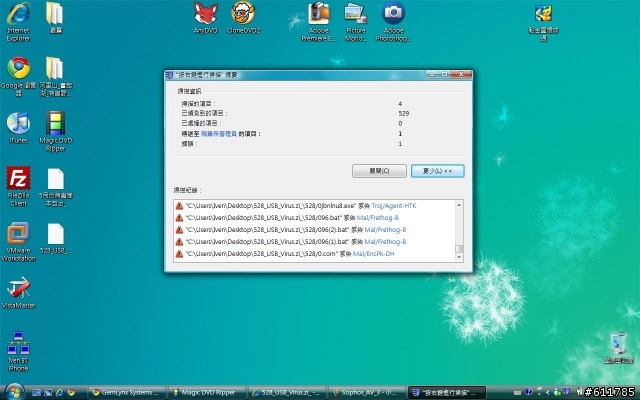Open Mal/Frethog-B link for 096.bat
The image size is (640, 400).
pyautogui.click(x=378, y=218)
